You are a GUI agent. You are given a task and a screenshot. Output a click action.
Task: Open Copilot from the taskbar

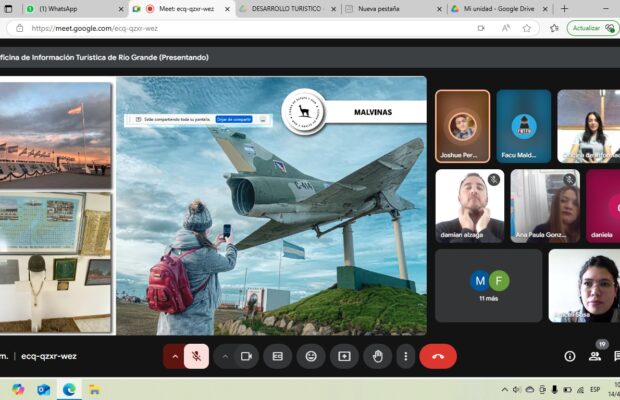18,390
